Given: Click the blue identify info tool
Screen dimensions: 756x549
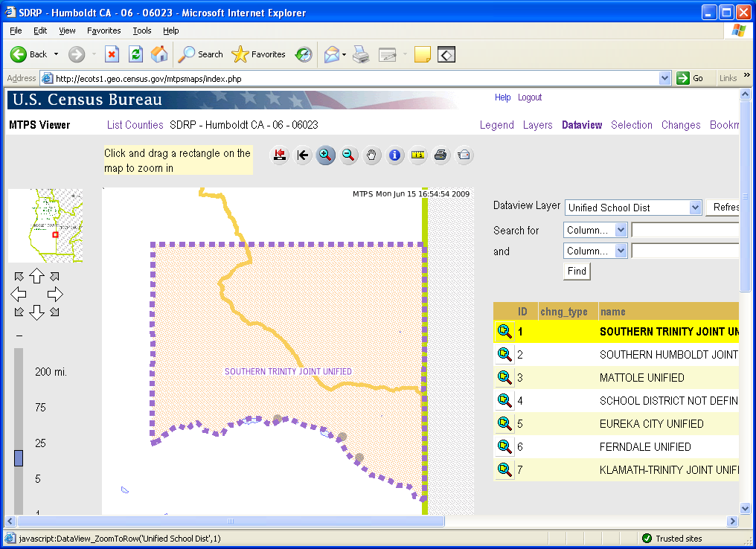Looking at the screenshot, I should click(395, 155).
